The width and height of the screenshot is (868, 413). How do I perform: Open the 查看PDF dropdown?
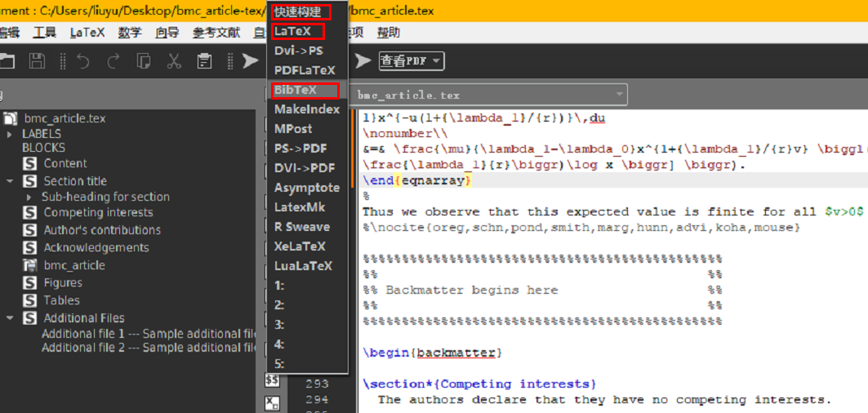pos(412,60)
